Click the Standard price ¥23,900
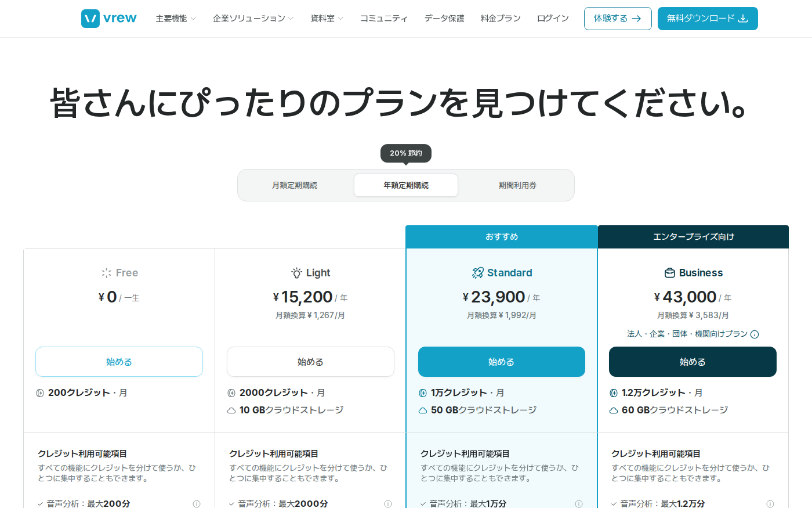Viewport: 812px width, 508px height. point(494,297)
